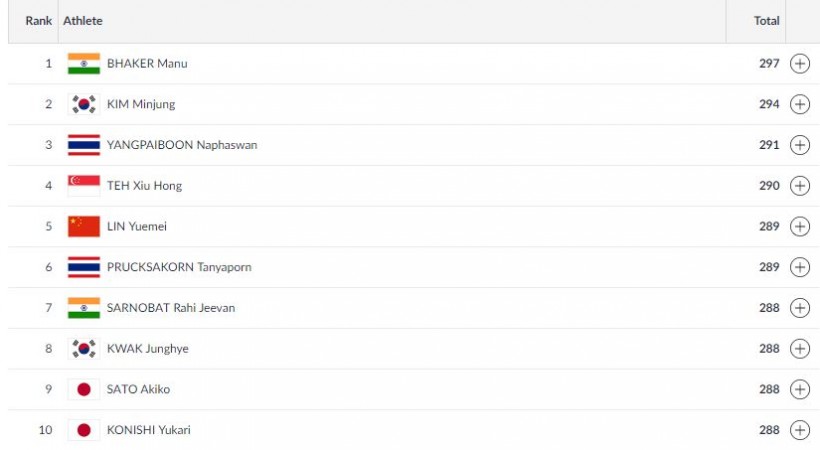This screenshot has height=450, width=820.
Task: Expand TEH Xiu Hong row details
Action: coord(800,186)
